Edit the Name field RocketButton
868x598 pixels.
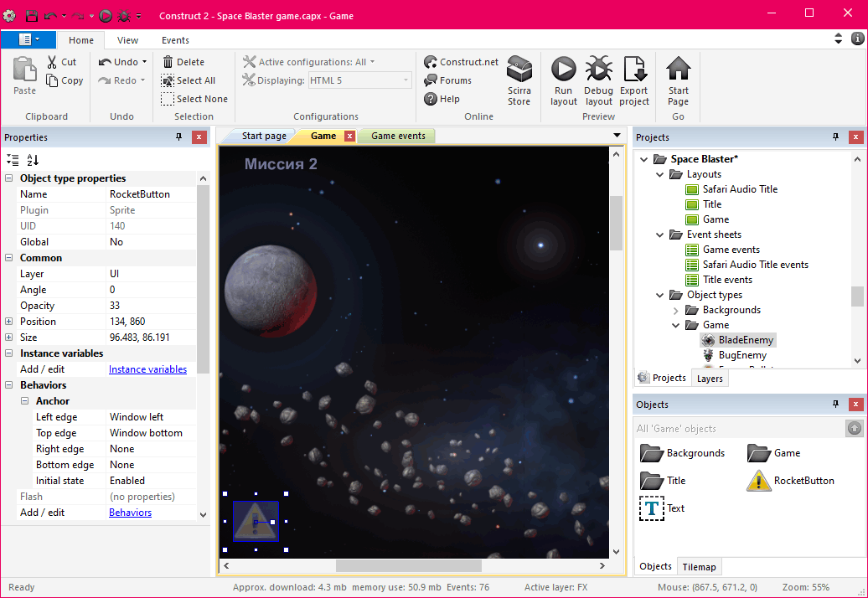[152, 194]
